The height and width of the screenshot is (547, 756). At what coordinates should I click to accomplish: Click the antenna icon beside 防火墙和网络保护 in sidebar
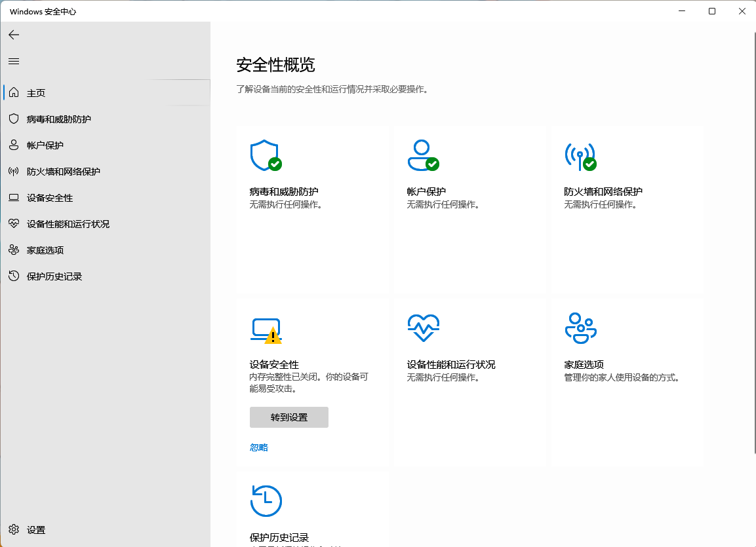[x=14, y=172]
